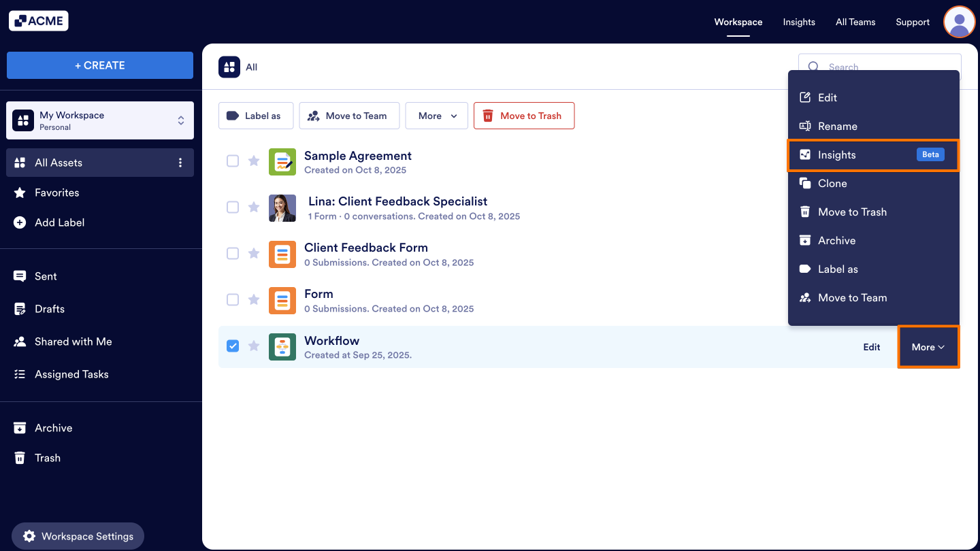The width and height of the screenshot is (980, 551).
Task: Open the Trash from the sidebar
Action: [47, 458]
